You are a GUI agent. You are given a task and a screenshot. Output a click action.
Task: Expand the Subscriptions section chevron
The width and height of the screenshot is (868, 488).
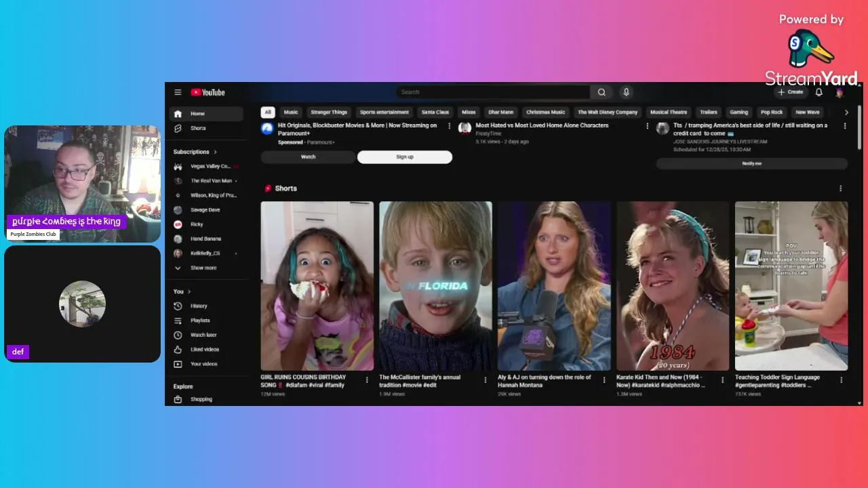tap(216, 152)
